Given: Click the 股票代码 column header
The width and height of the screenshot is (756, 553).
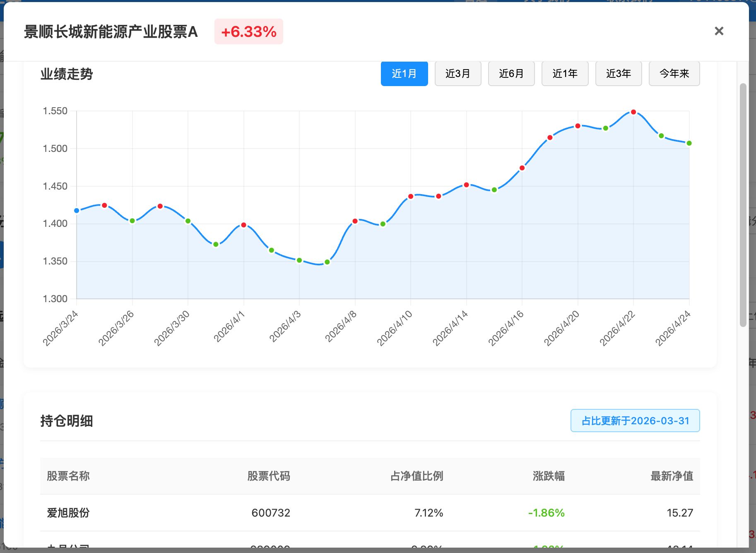Looking at the screenshot, I should pos(269,476).
